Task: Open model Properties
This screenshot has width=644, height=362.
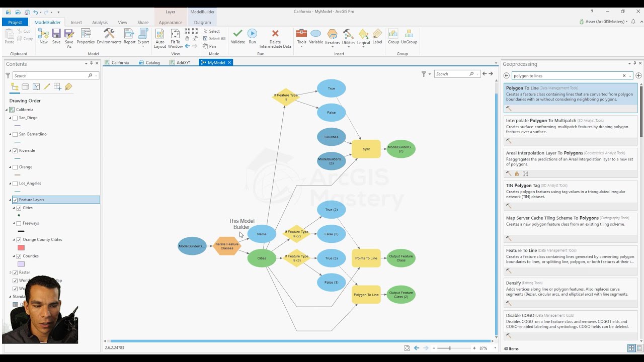Action: point(86,36)
